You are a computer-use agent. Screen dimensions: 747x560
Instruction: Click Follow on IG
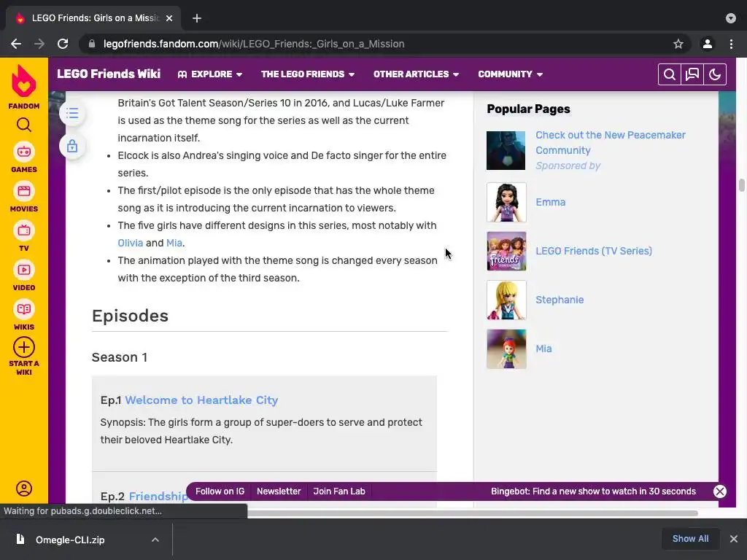point(220,491)
